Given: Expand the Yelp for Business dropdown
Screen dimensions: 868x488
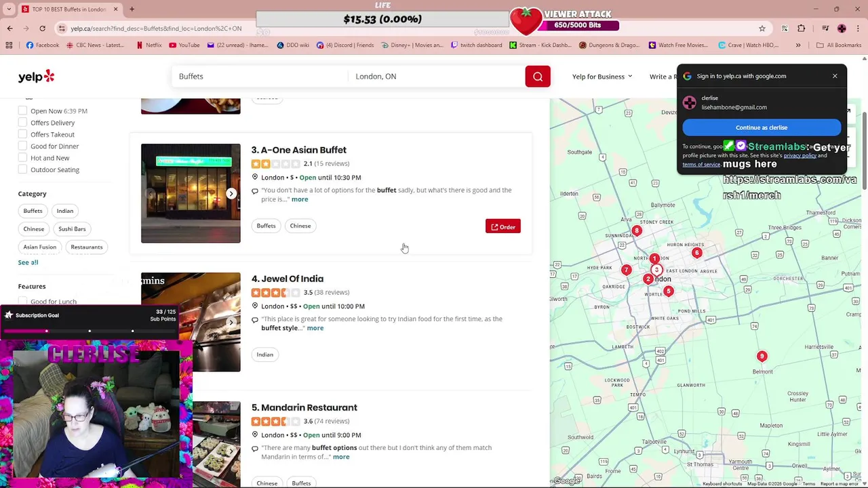Looking at the screenshot, I should (602, 77).
